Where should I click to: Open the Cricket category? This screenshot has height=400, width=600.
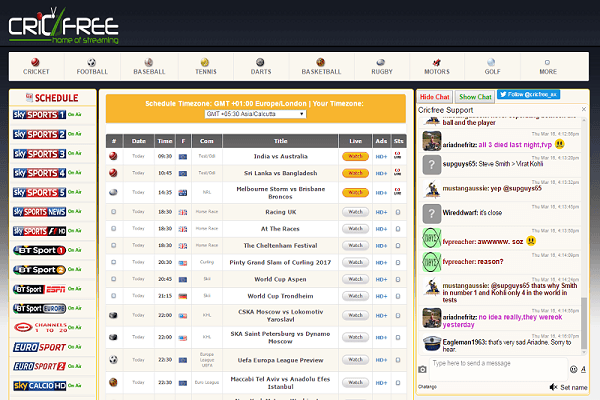click(x=36, y=66)
